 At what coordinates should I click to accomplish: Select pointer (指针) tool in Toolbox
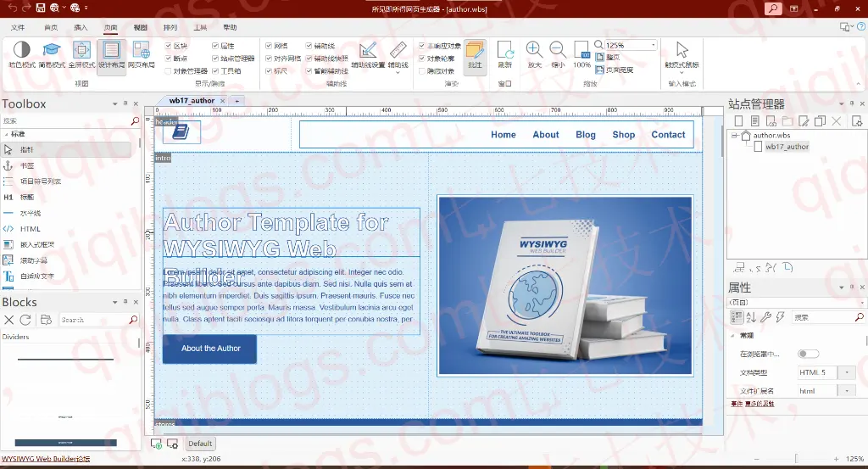pyautogui.click(x=66, y=149)
